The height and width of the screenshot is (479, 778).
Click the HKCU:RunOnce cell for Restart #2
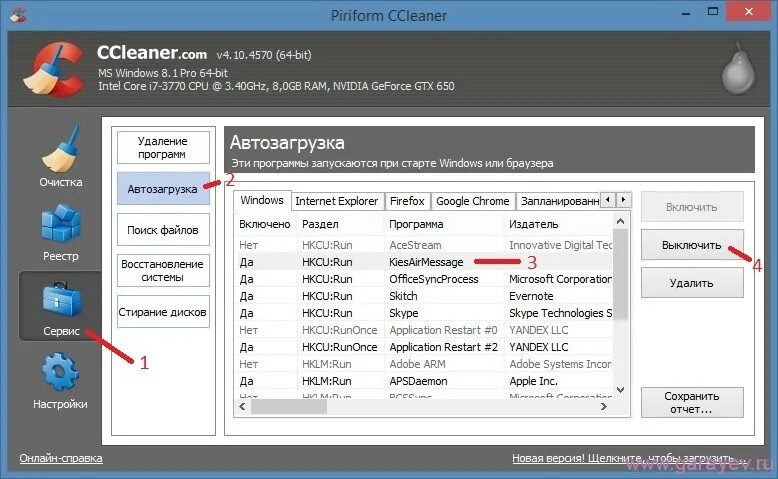(339, 347)
